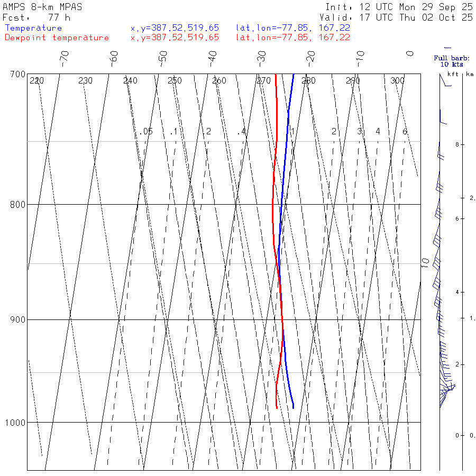
Task: Click the "-30" temperature axis label
Action: pos(262,59)
